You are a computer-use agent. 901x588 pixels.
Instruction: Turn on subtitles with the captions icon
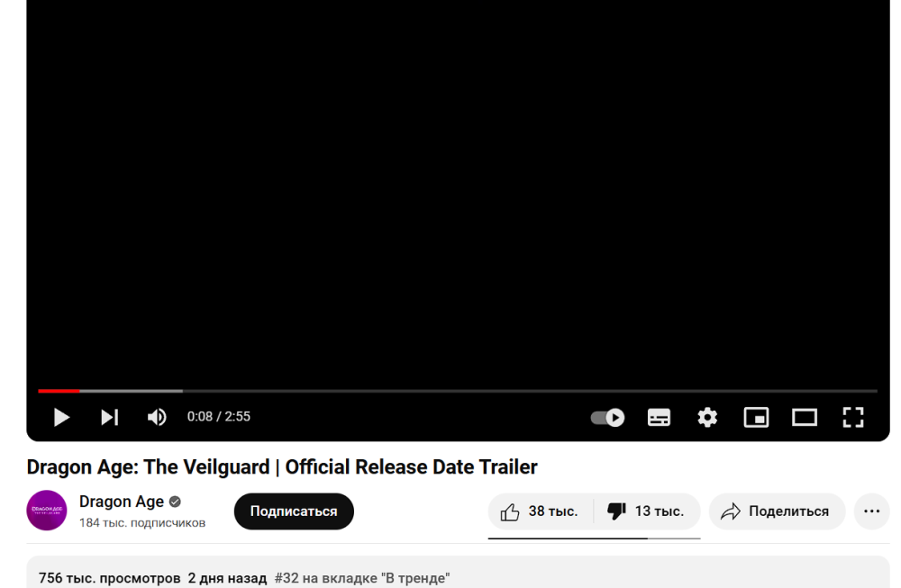659,418
